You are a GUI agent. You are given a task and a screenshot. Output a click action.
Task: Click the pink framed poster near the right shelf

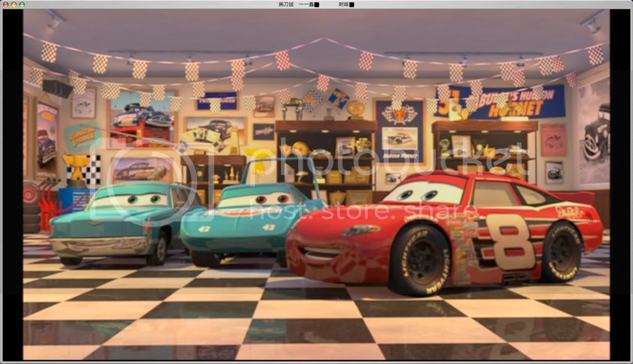[x=553, y=140]
